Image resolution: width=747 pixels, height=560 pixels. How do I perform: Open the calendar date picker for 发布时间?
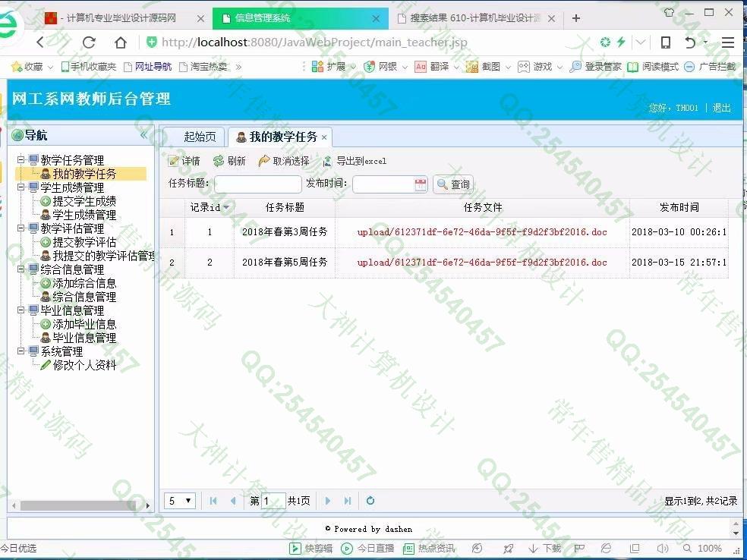pyautogui.click(x=421, y=184)
